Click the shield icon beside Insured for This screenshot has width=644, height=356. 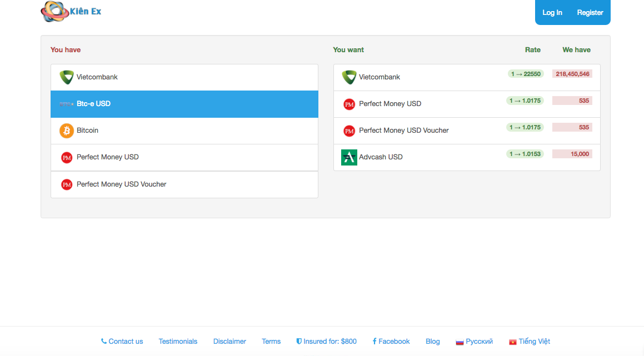(x=299, y=341)
